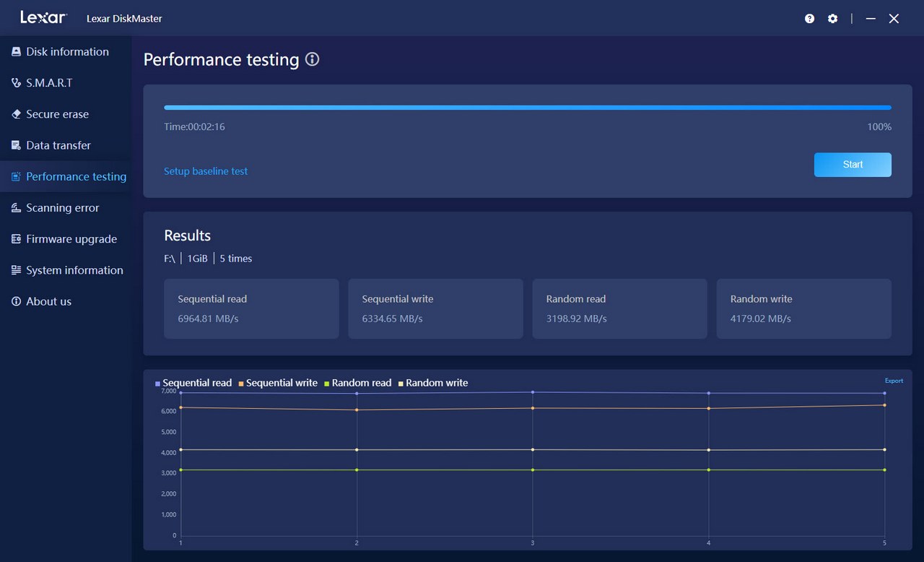Select the Sequential read result card
Screen dimensions: 924x562
click(x=251, y=308)
